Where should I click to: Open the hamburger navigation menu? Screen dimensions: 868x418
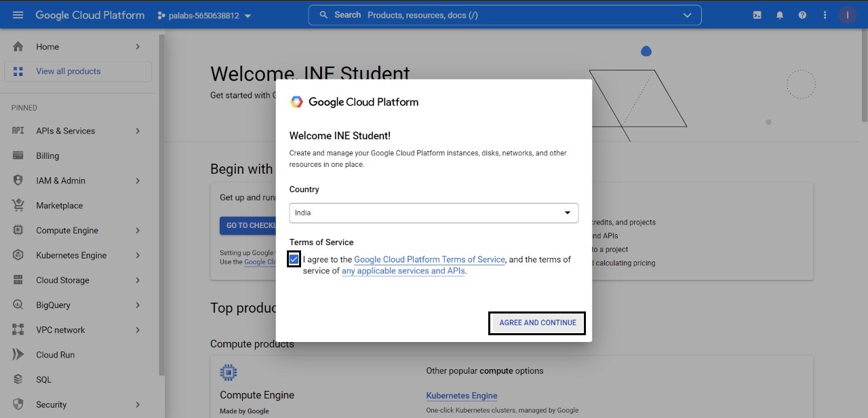(18, 15)
